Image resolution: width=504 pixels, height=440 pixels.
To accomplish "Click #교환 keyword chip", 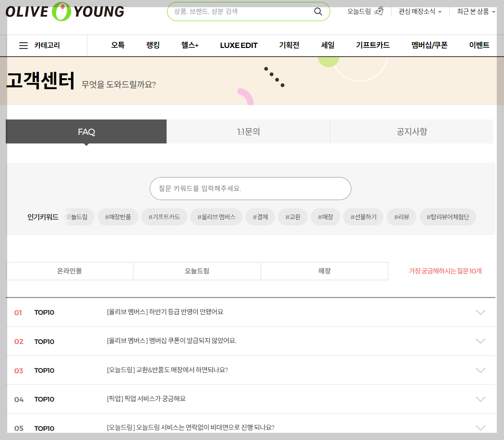I will pos(293,217).
